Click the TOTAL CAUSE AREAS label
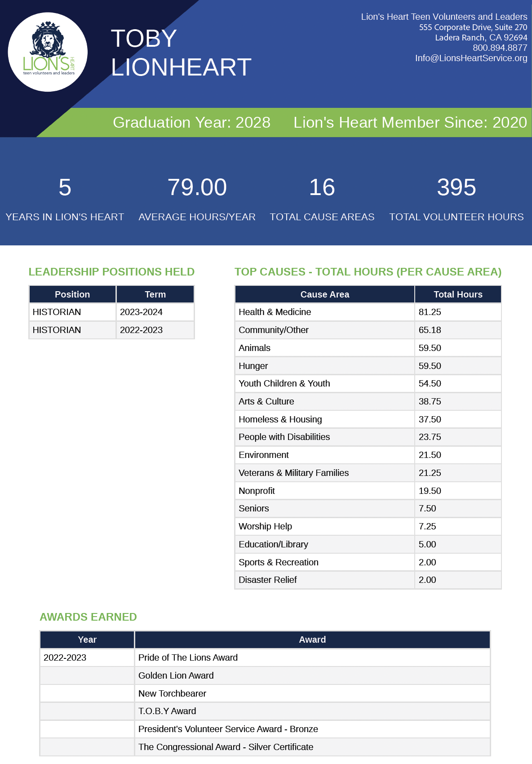The image size is (532, 764). [x=322, y=217]
